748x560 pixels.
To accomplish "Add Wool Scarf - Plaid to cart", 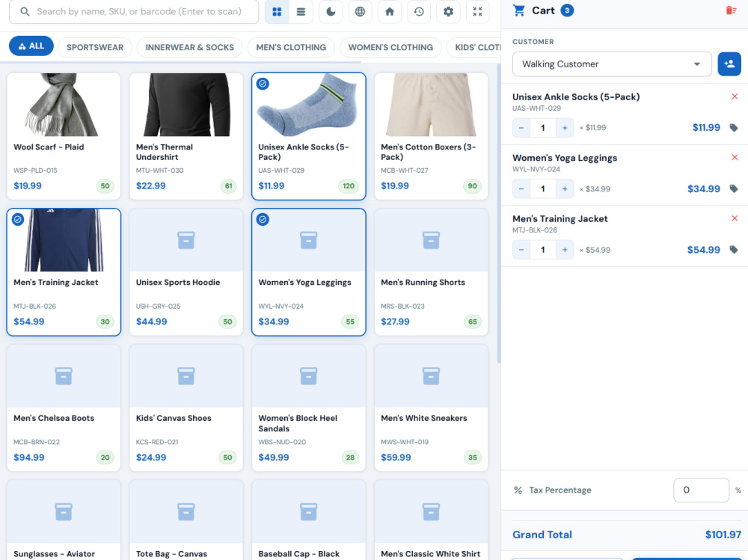I will tap(64, 136).
